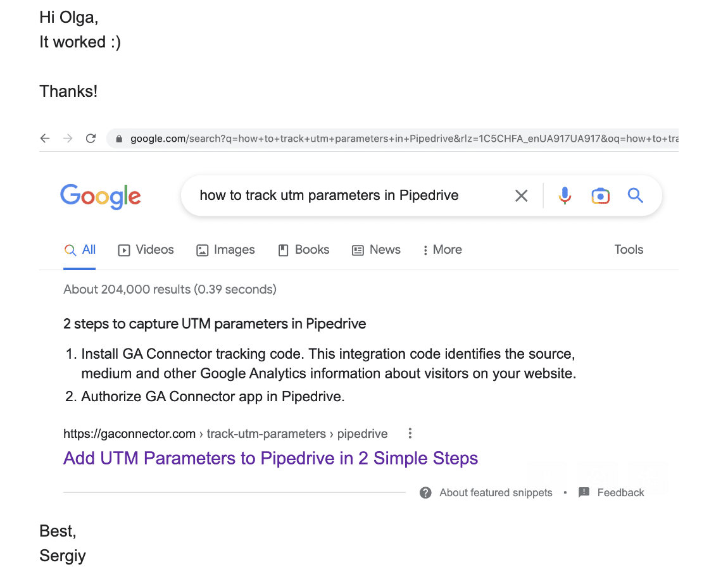Switch to the Images tab

(x=226, y=250)
